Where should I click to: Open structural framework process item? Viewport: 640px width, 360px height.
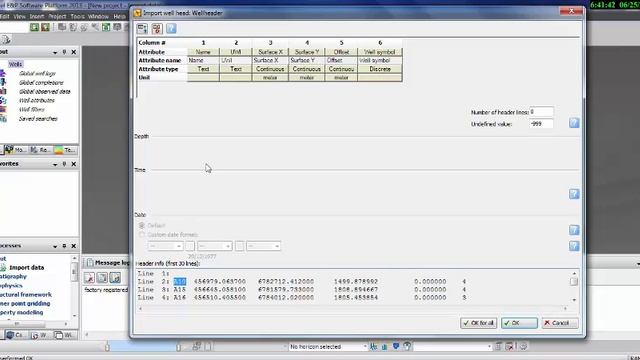click(x=26, y=295)
